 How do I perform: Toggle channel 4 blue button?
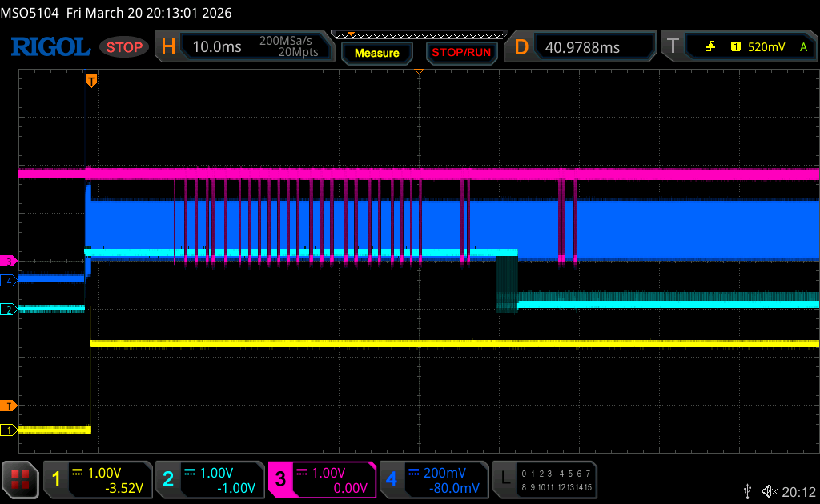point(392,479)
